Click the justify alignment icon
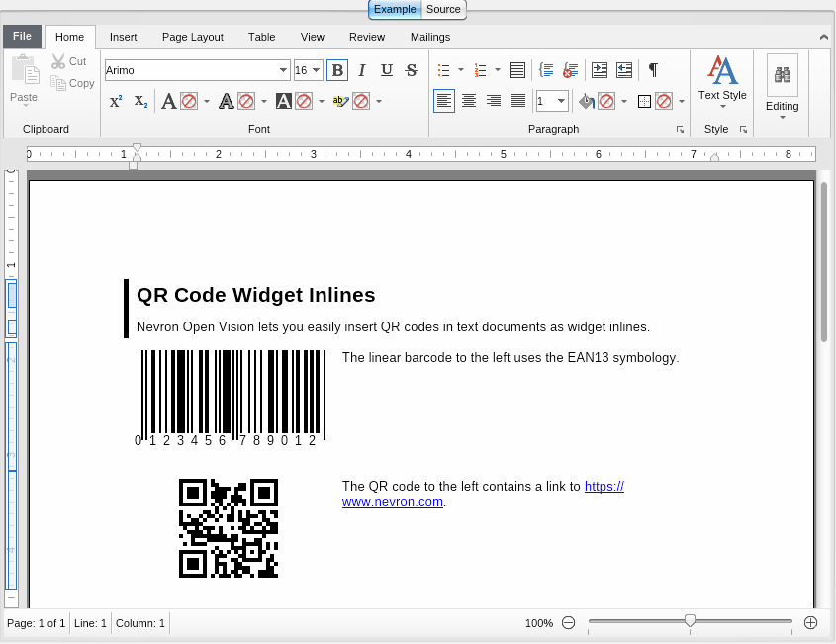Viewport: 836px width, 644px height. pyautogui.click(x=518, y=101)
